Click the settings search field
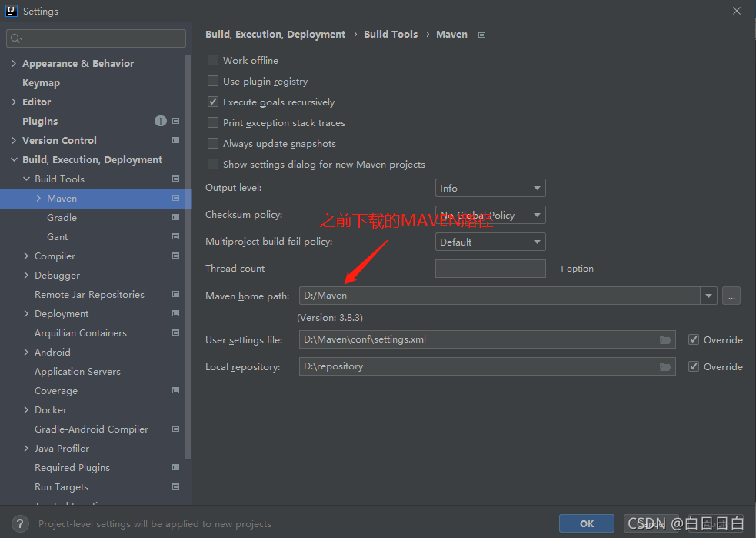Image resolution: width=756 pixels, height=538 pixels. point(96,38)
